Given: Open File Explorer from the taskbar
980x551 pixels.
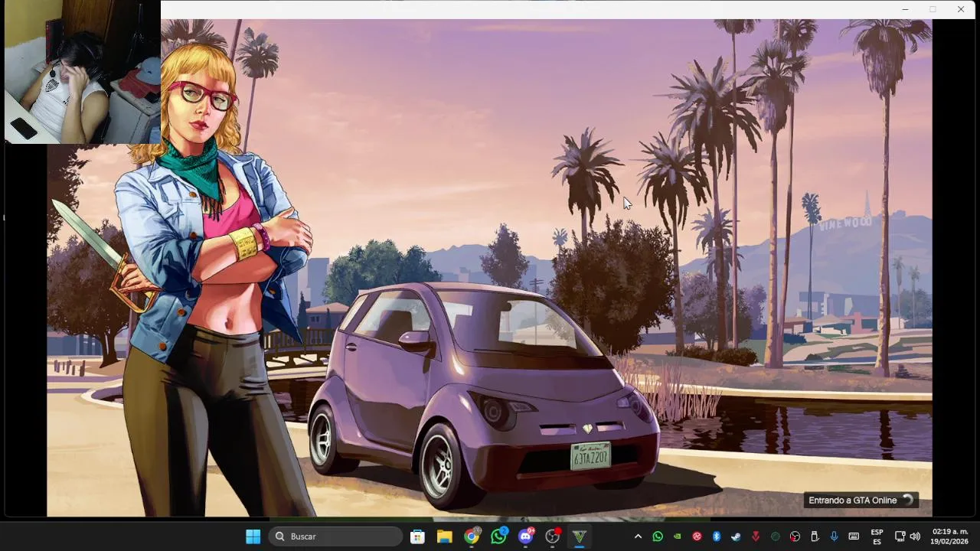Looking at the screenshot, I should (444, 536).
